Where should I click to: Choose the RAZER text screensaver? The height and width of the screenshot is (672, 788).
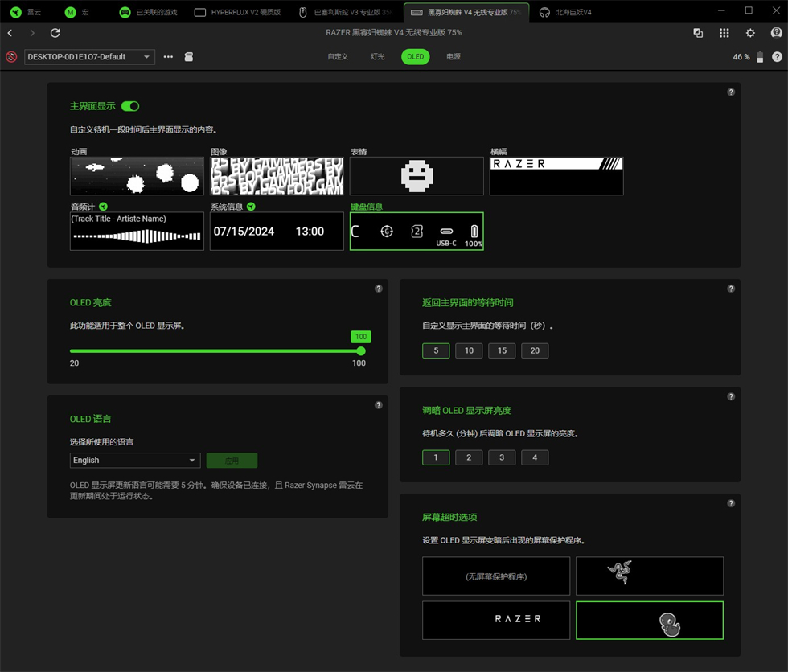point(496,620)
